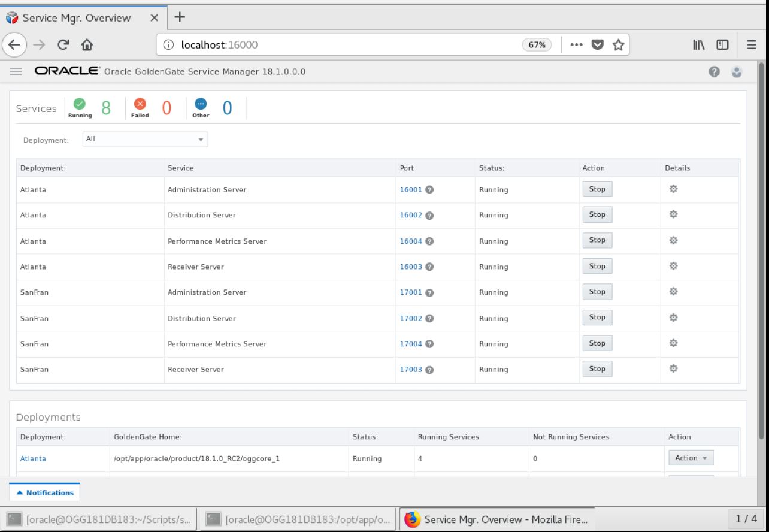Image resolution: width=769 pixels, height=532 pixels.
Task: Open details gear for SanFran Receiver Server
Action: [673, 369]
